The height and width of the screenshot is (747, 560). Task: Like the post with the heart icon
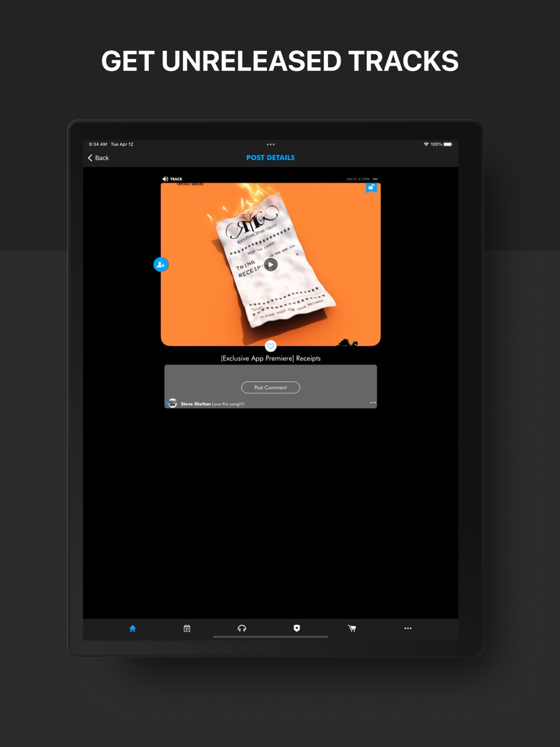[270, 346]
